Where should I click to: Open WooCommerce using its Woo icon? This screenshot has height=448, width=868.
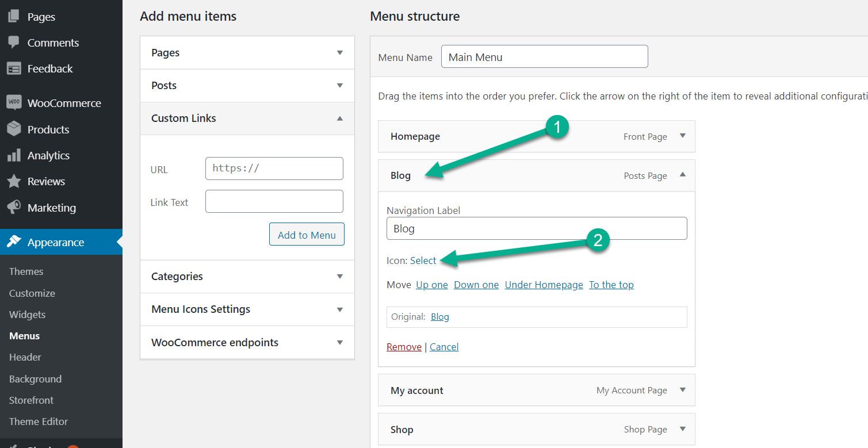14,103
